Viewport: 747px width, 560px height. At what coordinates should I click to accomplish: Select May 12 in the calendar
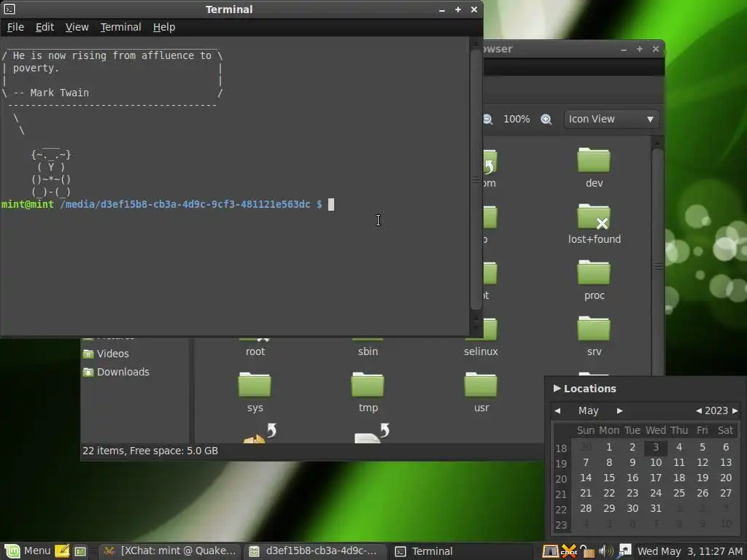(703, 462)
